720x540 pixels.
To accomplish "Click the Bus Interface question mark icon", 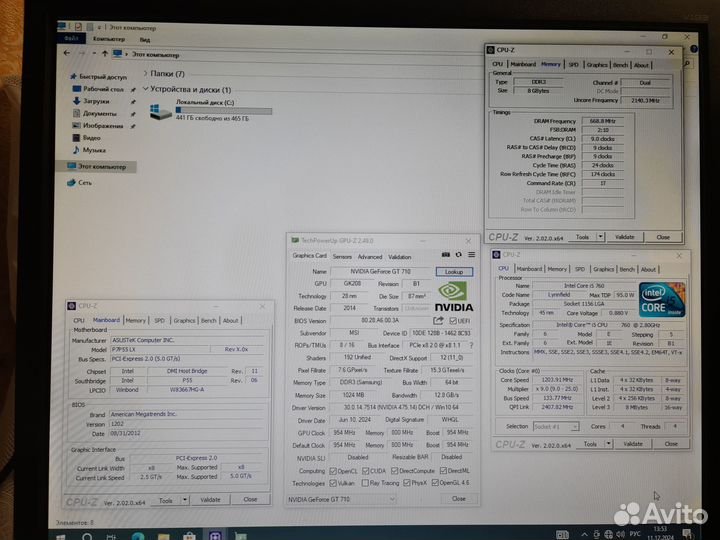I will click(472, 345).
